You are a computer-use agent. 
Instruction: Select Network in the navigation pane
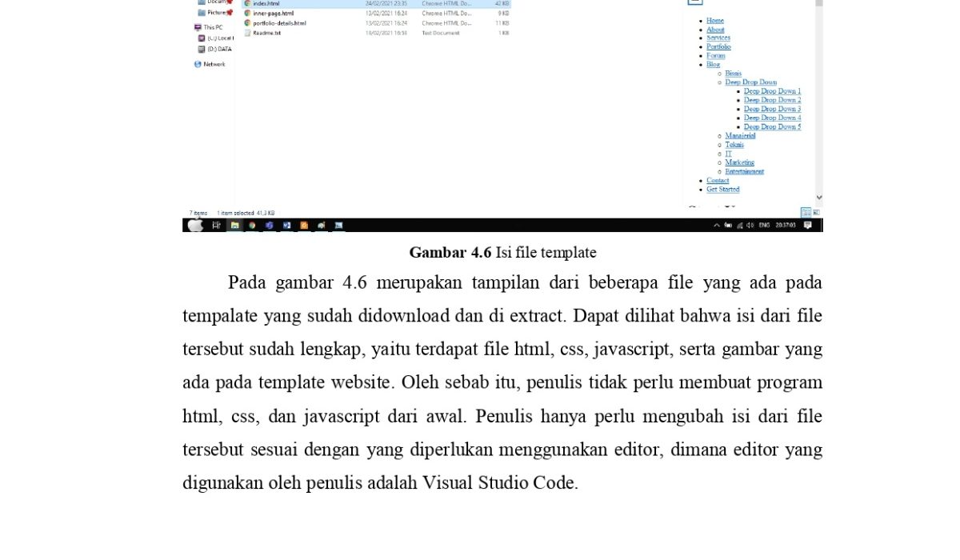tap(214, 64)
